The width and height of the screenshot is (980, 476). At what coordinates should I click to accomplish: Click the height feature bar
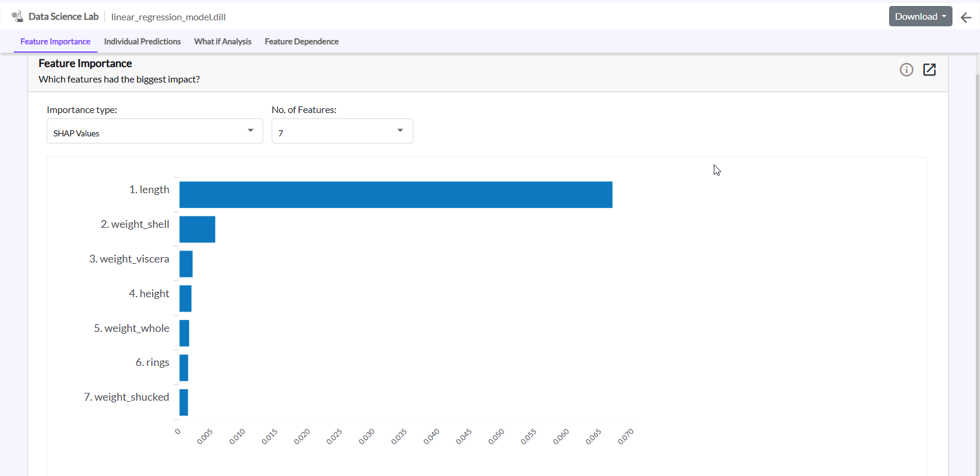point(185,299)
